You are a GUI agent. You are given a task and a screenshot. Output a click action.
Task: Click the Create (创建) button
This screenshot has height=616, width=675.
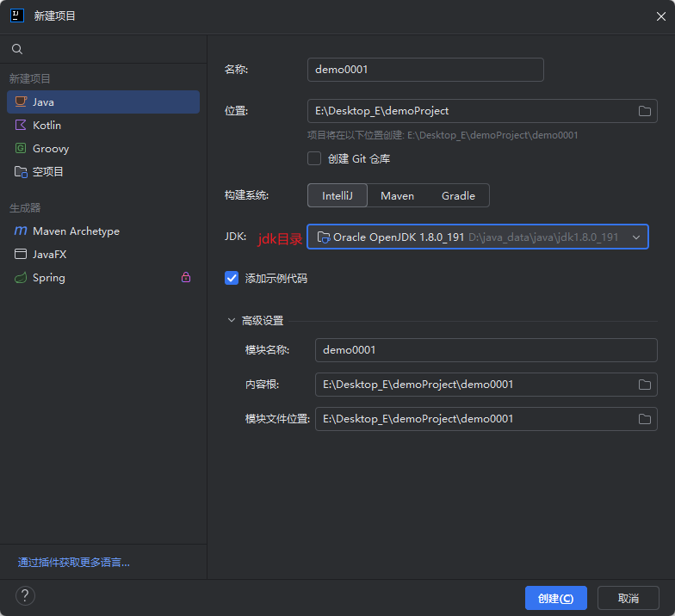click(x=556, y=598)
